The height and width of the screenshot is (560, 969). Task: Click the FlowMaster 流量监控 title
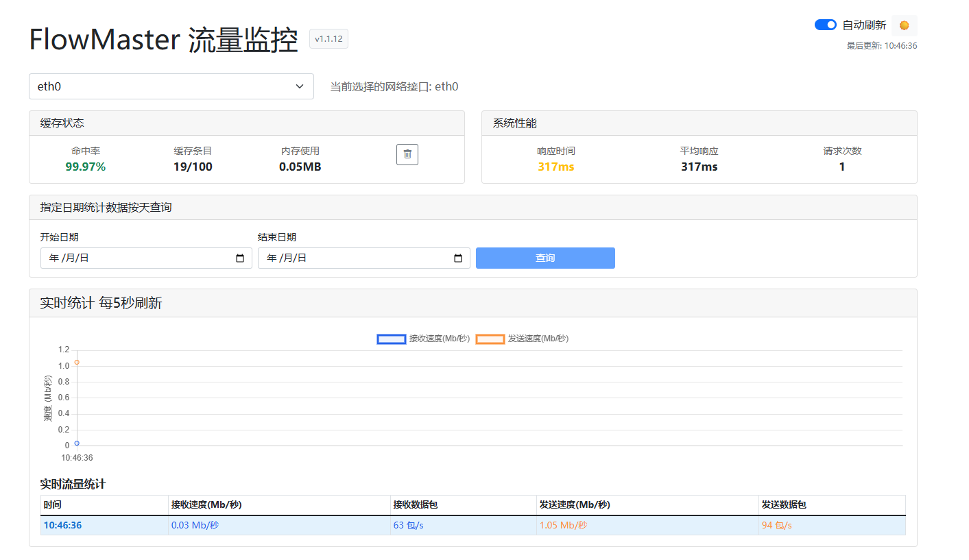(x=163, y=40)
